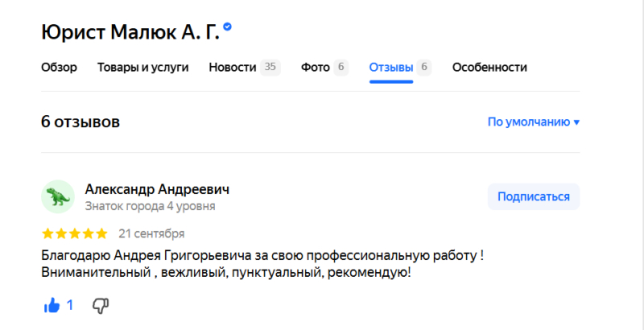Open the Особенности tab
This screenshot has height=330, width=644.
(x=489, y=67)
